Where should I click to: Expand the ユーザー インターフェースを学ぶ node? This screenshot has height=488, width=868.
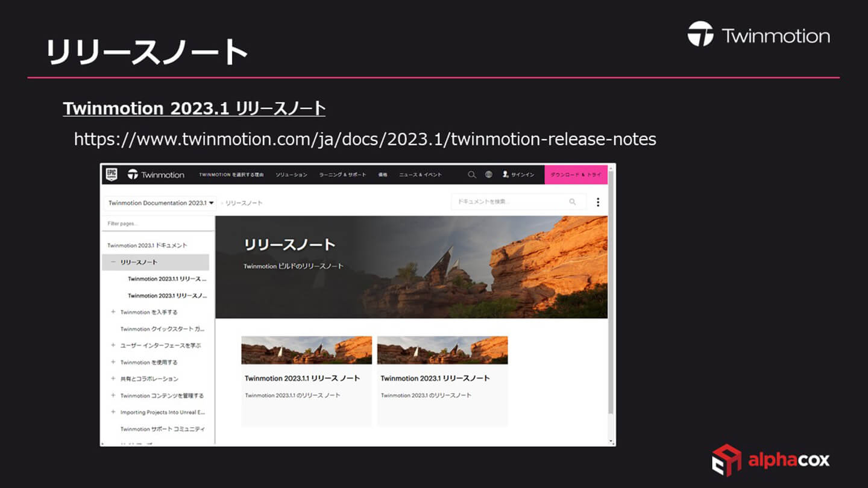click(x=113, y=346)
